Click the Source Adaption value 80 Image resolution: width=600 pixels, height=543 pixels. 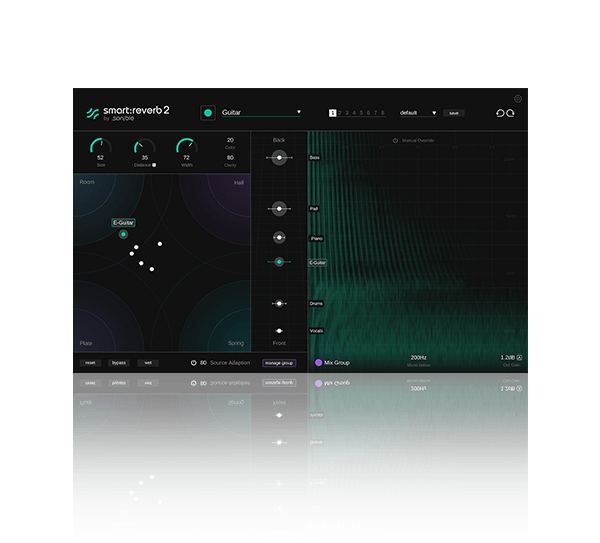203,363
